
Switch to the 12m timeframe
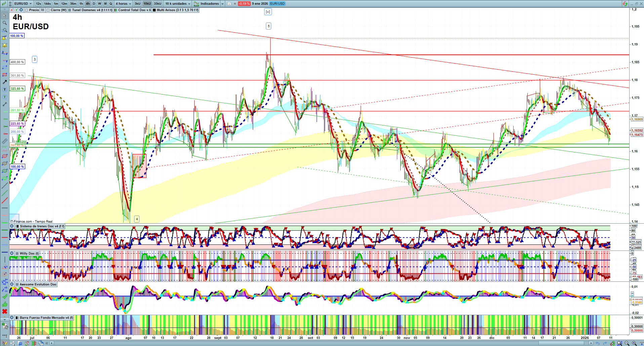click(64, 4)
